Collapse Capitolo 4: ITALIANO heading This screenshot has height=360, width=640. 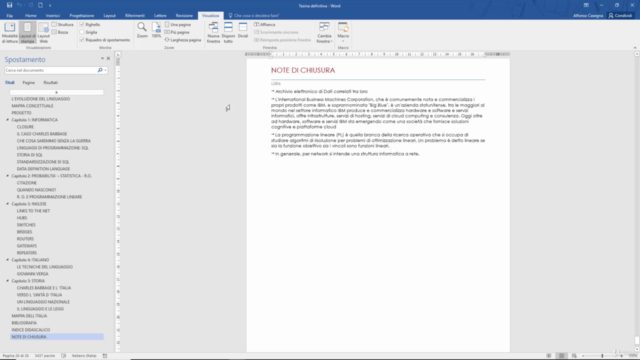pos(7,260)
